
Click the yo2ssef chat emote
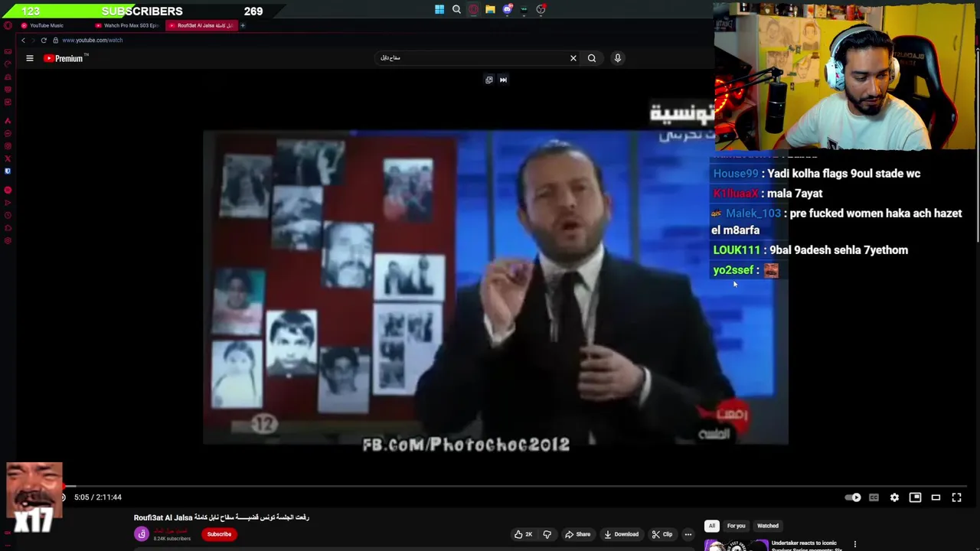(771, 270)
